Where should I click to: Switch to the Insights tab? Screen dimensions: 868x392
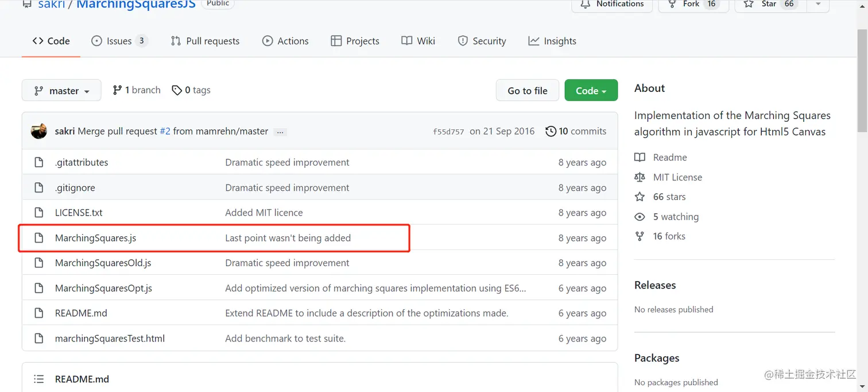pyautogui.click(x=552, y=41)
